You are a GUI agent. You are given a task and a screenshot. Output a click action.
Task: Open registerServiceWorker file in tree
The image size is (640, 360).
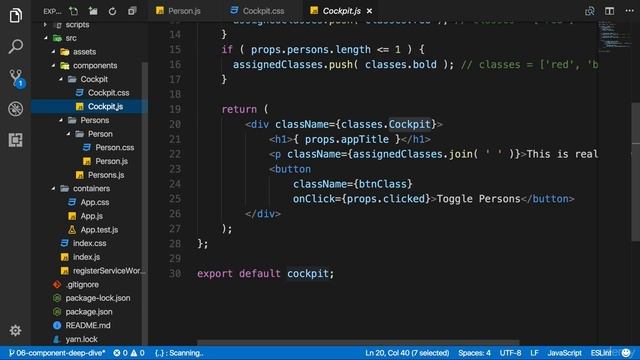coord(109,271)
